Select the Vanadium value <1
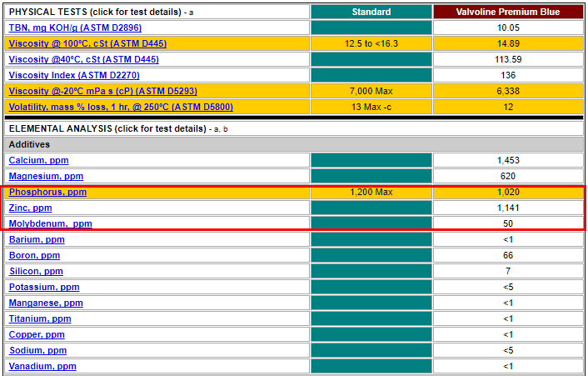Screen dimensions: 588x376 point(508,367)
